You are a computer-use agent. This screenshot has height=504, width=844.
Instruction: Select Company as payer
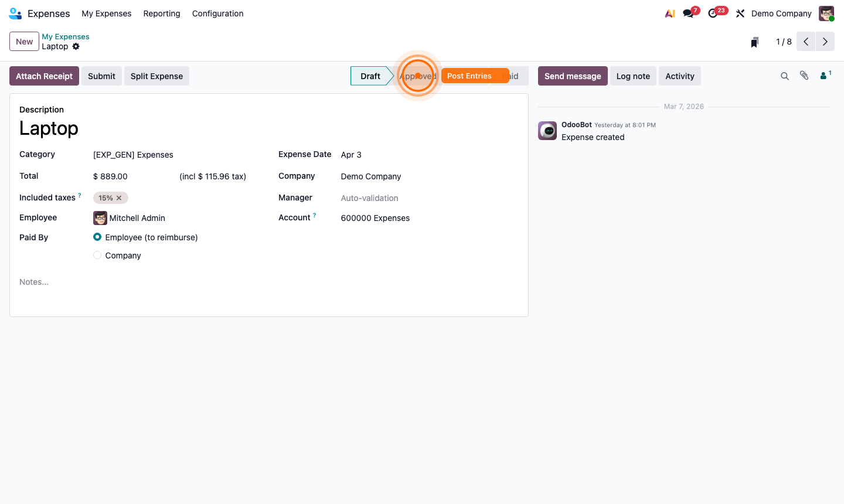point(97,255)
